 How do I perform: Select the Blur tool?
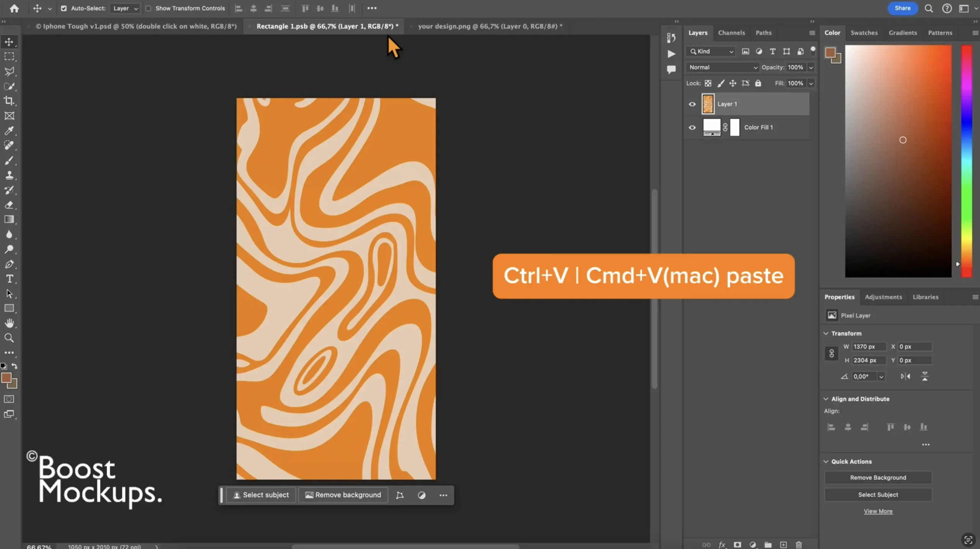click(9, 234)
